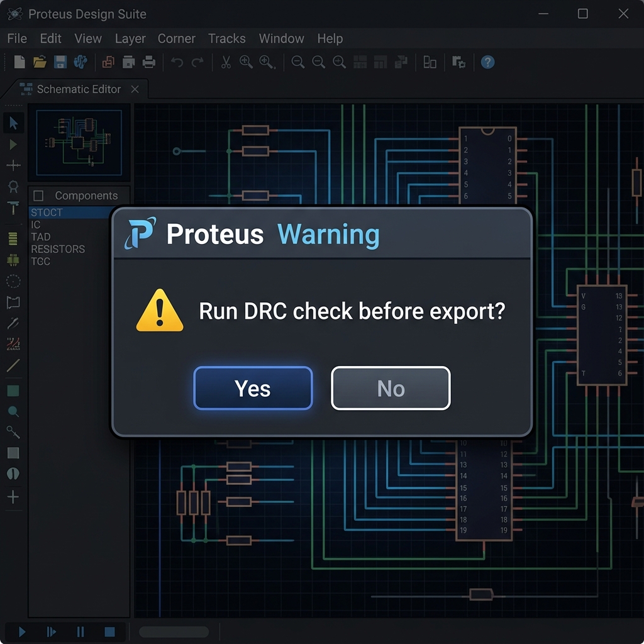Select the T-shaped text tool in sidebar
This screenshot has width=644, height=644.
13,208
